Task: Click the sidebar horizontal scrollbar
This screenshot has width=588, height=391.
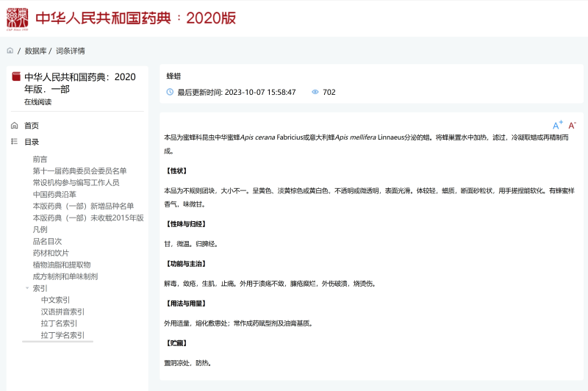Action: coord(57,342)
